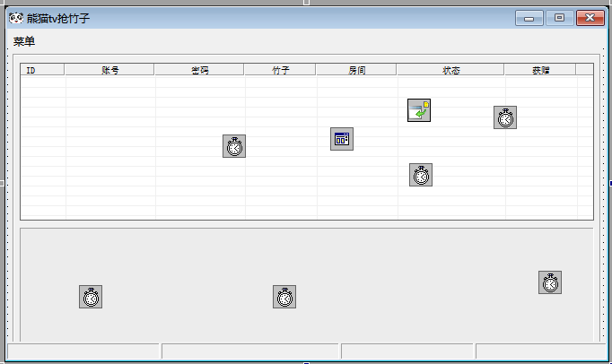Select the 竹子 column header
The height and width of the screenshot is (364, 612).
click(280, 69)
